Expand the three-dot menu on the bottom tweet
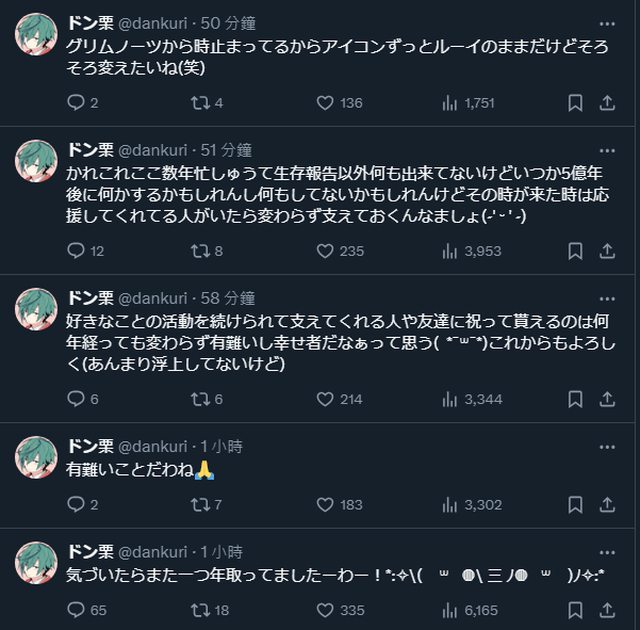The image size is (640, 630). click(607, 552)
